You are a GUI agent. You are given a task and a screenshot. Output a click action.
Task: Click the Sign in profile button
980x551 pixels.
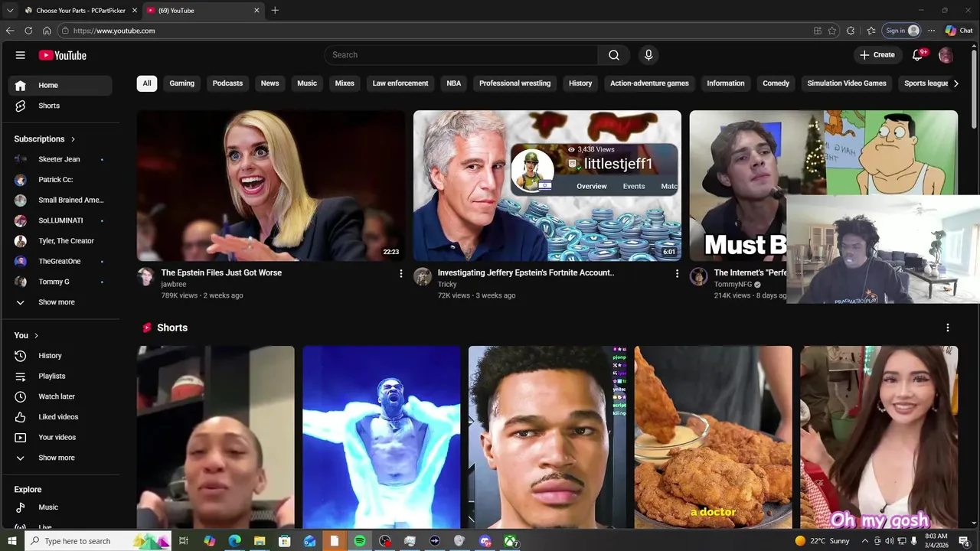click(902, 31)
